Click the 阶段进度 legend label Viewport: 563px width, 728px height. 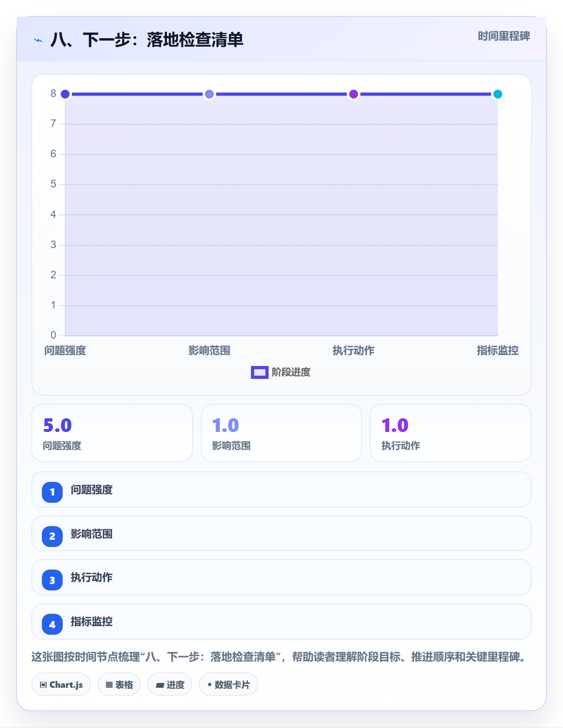click(291, 372)
